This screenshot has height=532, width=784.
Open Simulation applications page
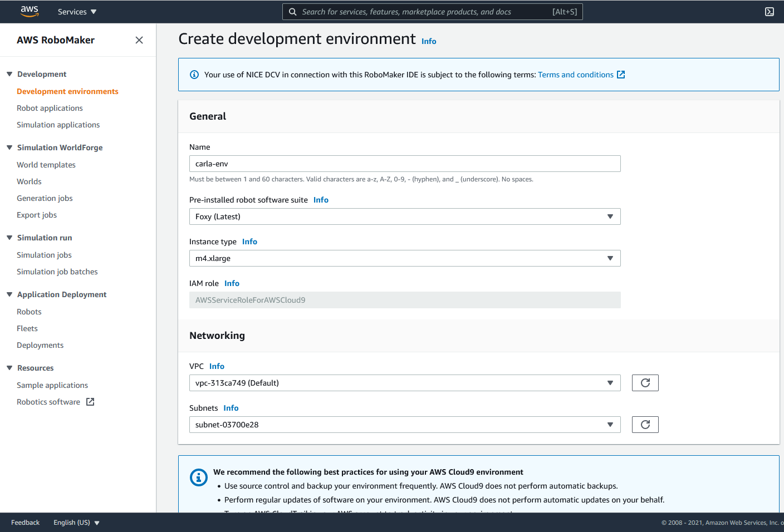point(58,125)
